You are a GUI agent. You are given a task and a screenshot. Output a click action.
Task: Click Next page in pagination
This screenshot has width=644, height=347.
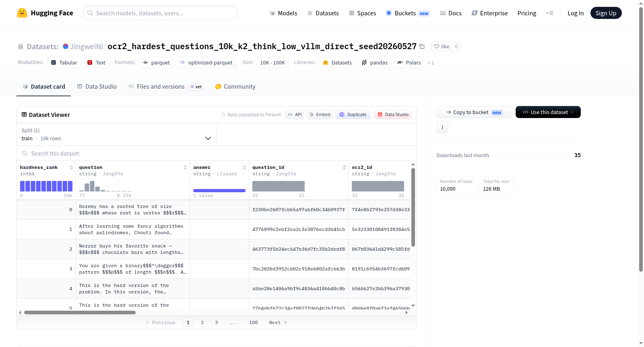point(278,322)
